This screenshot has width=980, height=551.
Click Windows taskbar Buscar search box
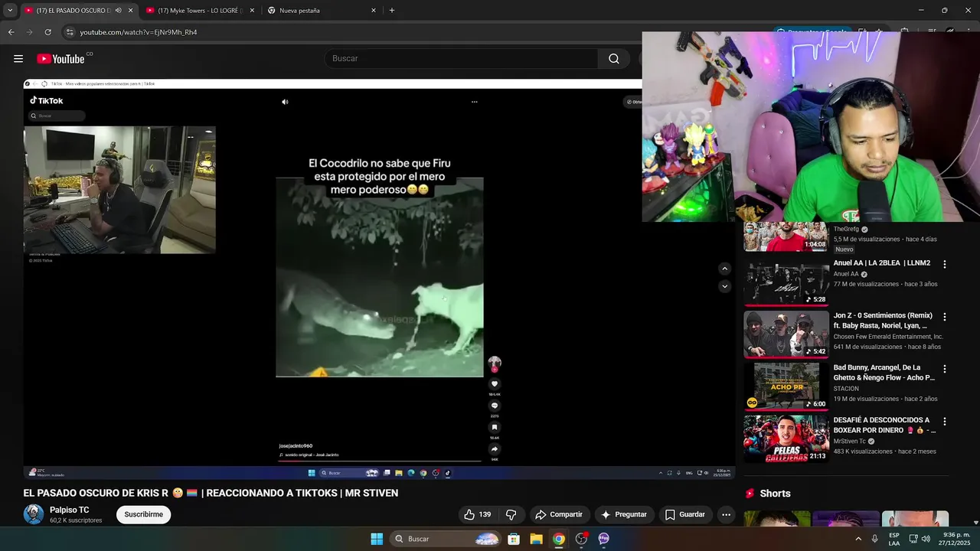coord(446,539)
